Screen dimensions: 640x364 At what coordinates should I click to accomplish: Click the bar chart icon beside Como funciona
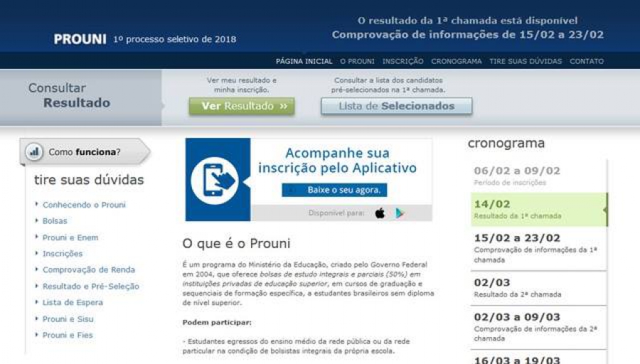pos(34,152)
